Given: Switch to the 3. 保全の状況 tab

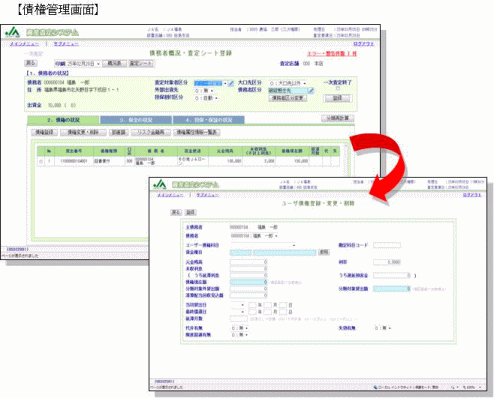Looking at the screenshot, I should pyautogui.click(x=136, y=120).
